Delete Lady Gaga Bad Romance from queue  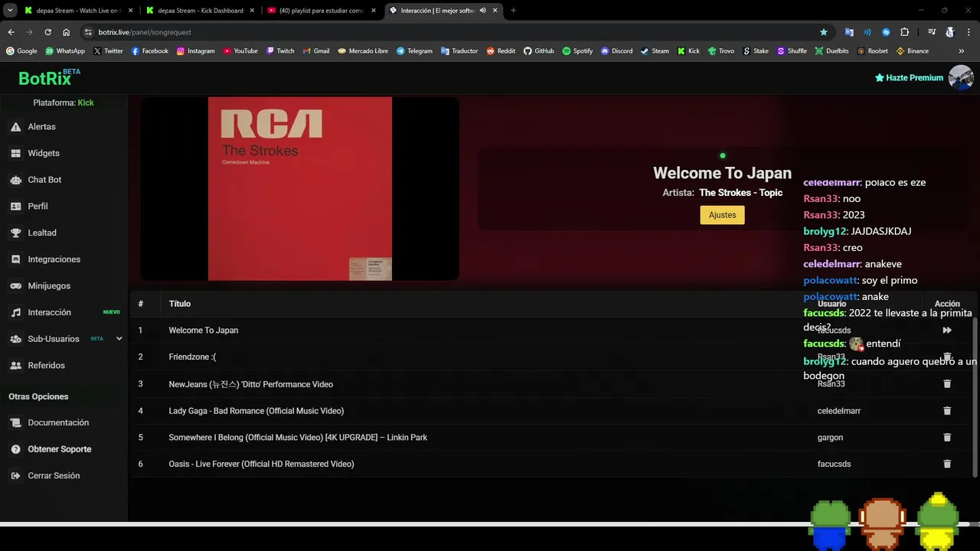[x=947, y=410]
